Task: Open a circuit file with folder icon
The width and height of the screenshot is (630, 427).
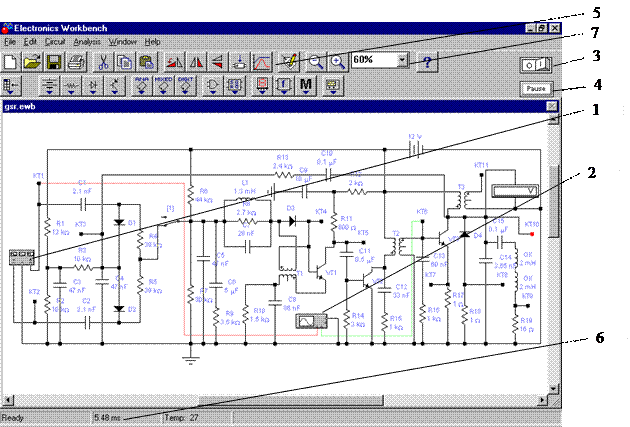Action: tap(35, 62)
